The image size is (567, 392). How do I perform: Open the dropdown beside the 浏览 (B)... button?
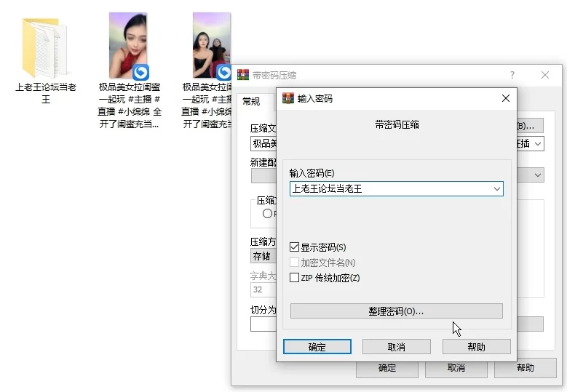[x=538, y=143]
